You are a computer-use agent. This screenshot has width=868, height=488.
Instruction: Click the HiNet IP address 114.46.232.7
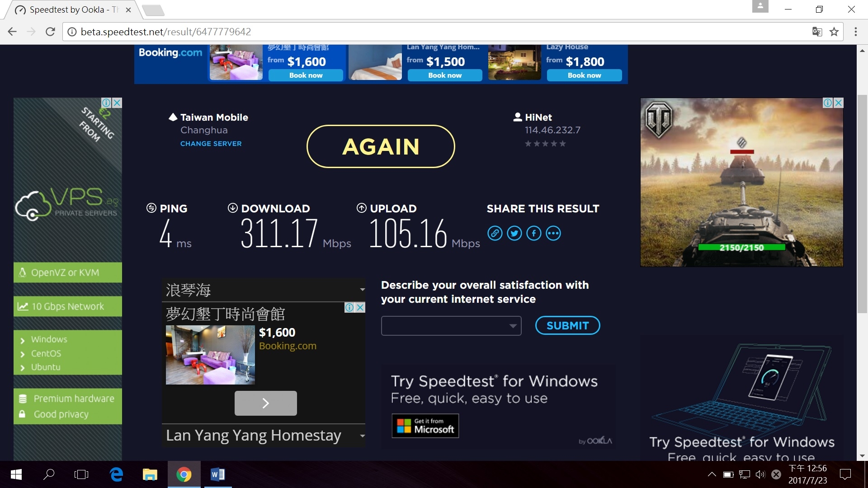pos(552,130)
